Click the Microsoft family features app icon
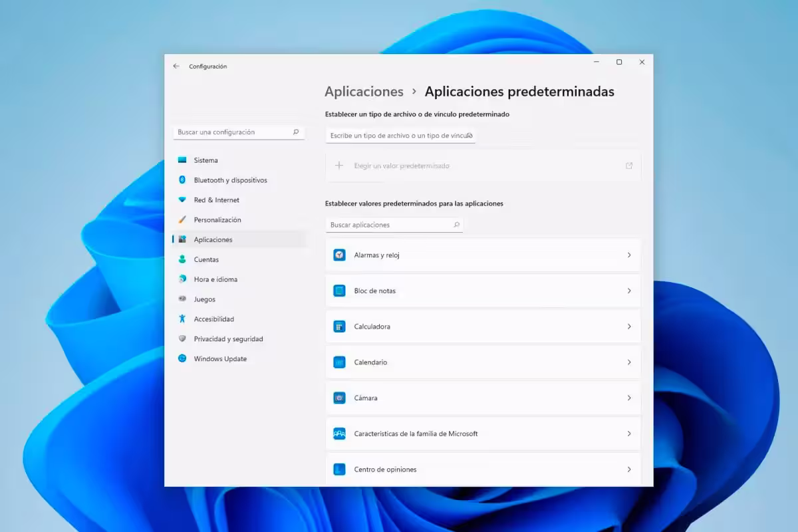Screen dimensions: 798x532 pos(339,434)
